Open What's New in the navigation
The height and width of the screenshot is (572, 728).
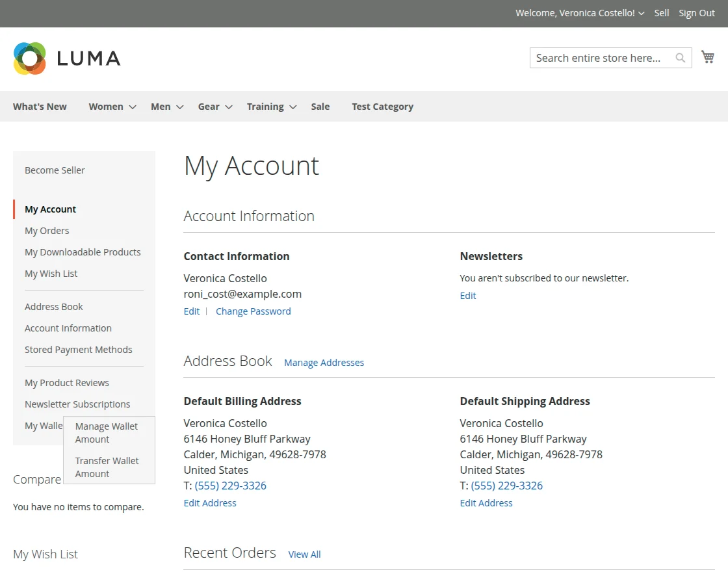pyautogui.click(x=40, y=107)
